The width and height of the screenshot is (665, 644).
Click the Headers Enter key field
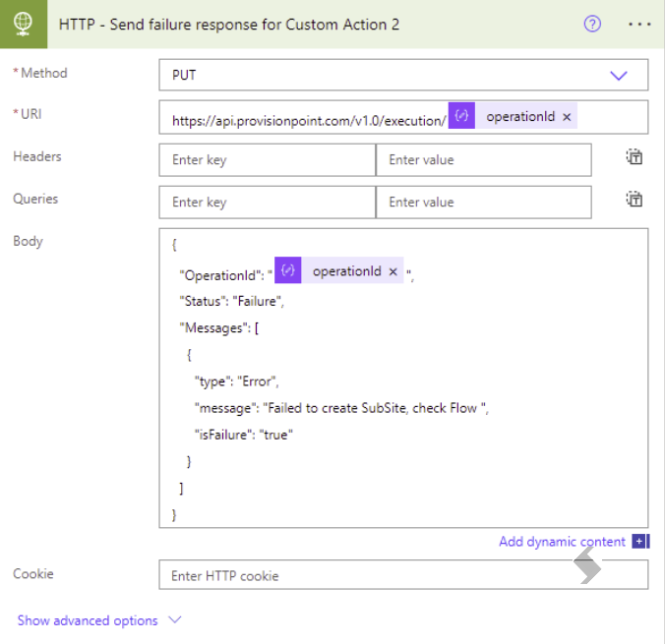pyautogui.click(x=268, y=160)
